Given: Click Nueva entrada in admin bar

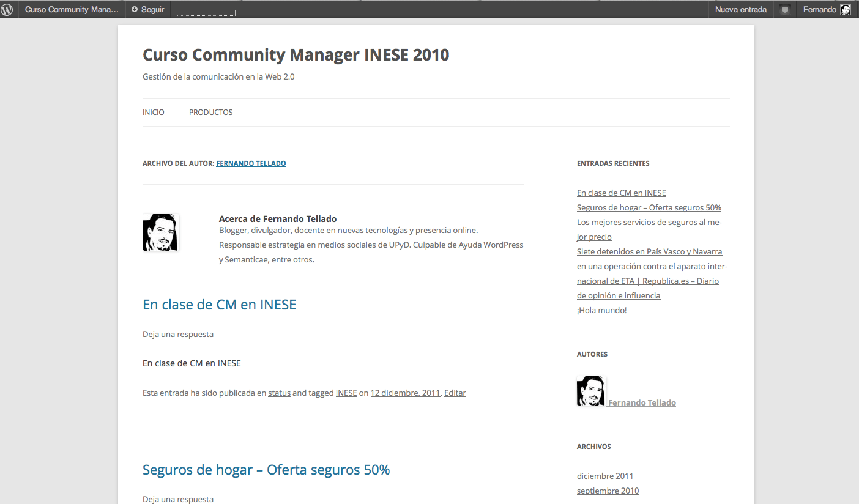Looking at the screenshot, I should pos(740,10).
